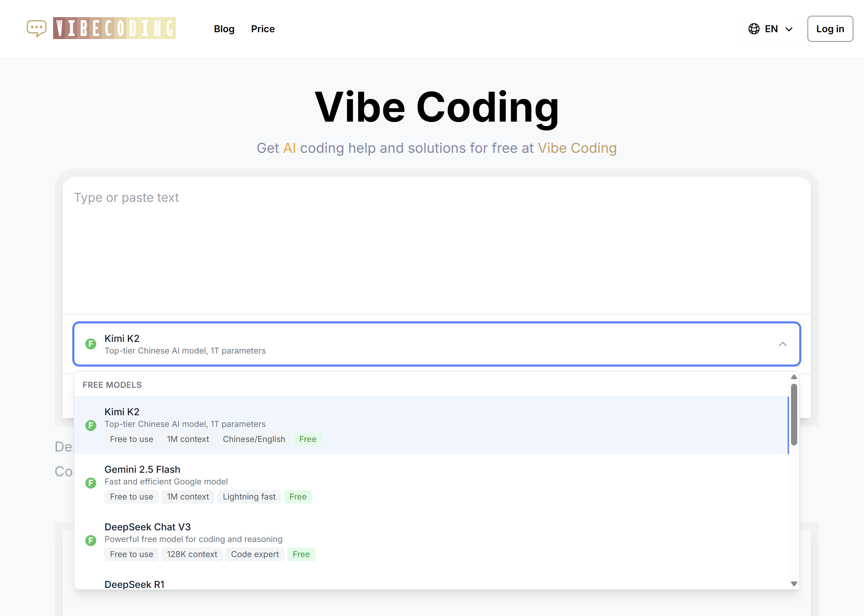Screen dimensions: 864x616
Task: Click the Vibe Coding link in subtitle
Action: (577, 148)
